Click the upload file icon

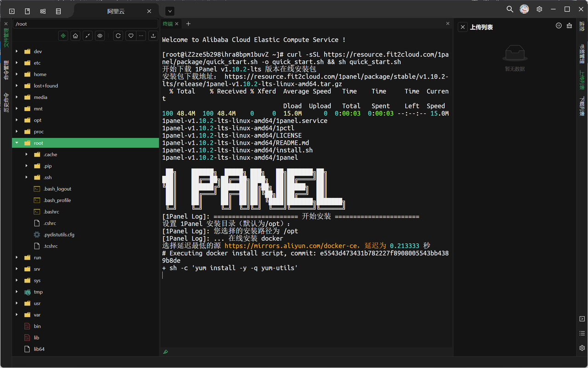point(153,36)
